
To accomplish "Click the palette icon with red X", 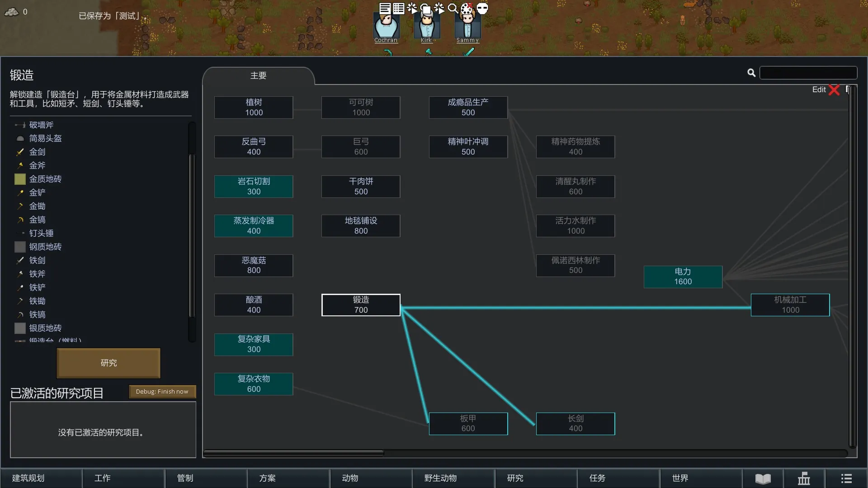I will [467, 8].
